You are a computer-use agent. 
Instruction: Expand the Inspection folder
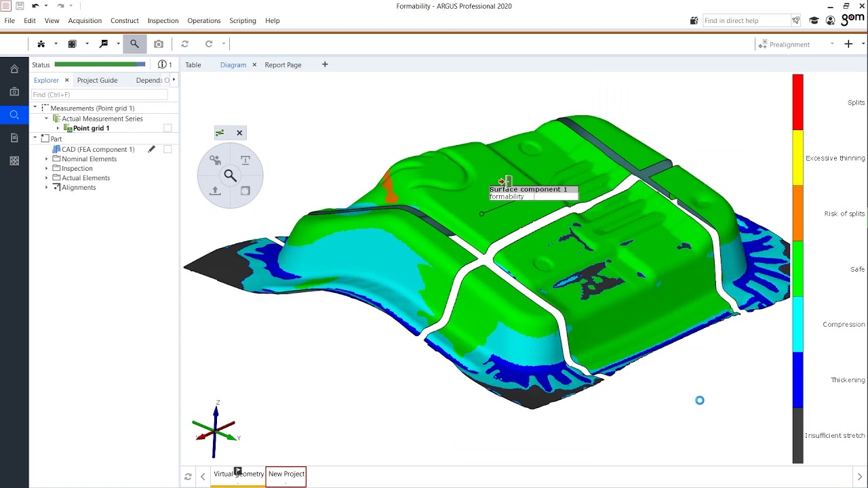tap(47, 169)
